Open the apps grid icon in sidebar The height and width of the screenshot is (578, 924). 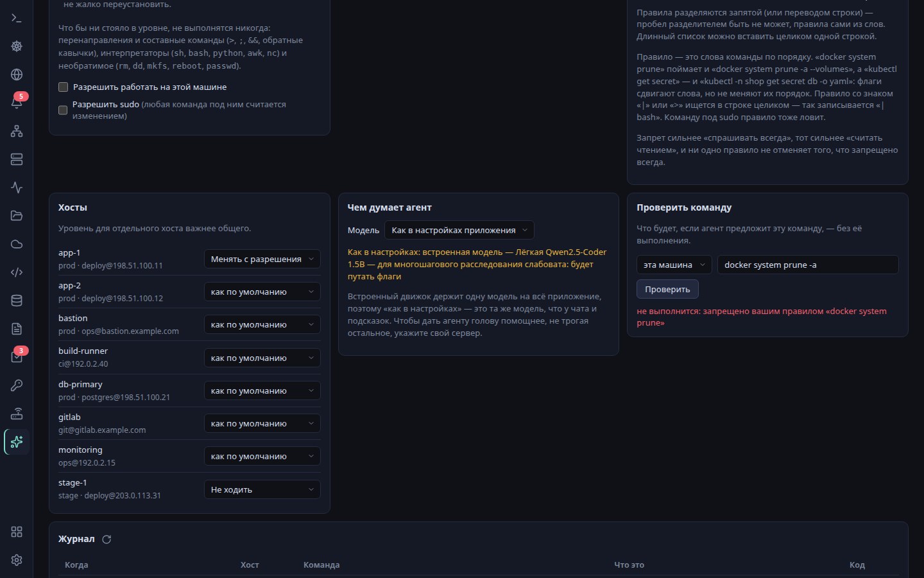coord(17,532)
